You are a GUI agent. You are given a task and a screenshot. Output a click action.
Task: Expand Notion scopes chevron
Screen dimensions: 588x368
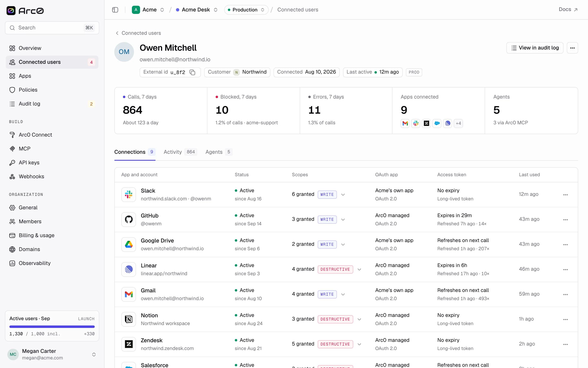coord(359,319)
